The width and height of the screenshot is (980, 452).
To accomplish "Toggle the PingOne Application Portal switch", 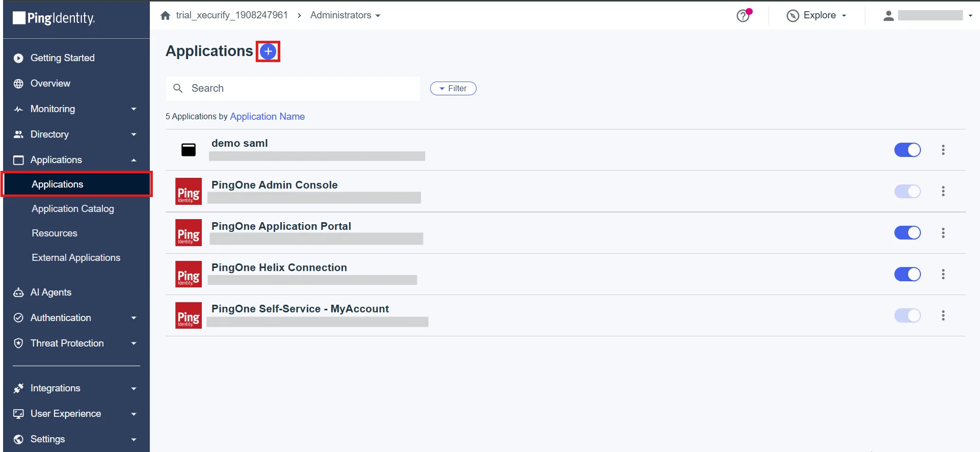I will (x=908, y=233).
